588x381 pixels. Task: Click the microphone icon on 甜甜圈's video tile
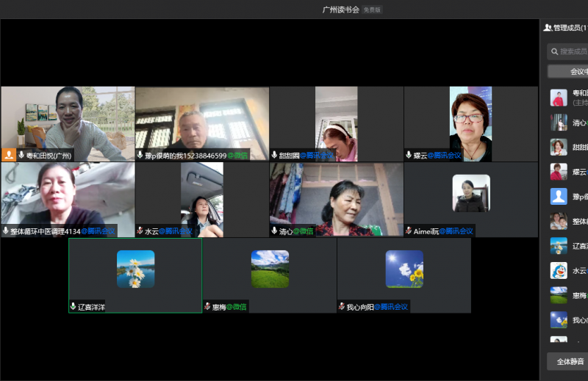[274, 155]
